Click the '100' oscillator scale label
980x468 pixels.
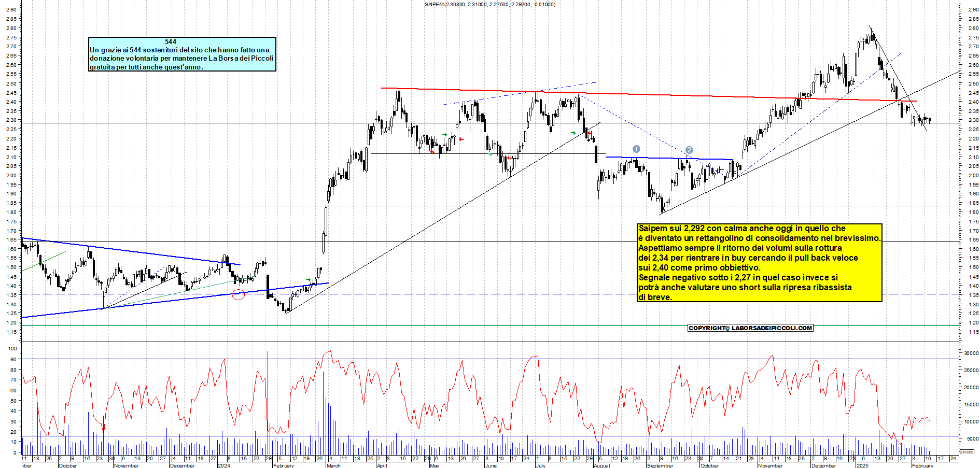point(12,349)
